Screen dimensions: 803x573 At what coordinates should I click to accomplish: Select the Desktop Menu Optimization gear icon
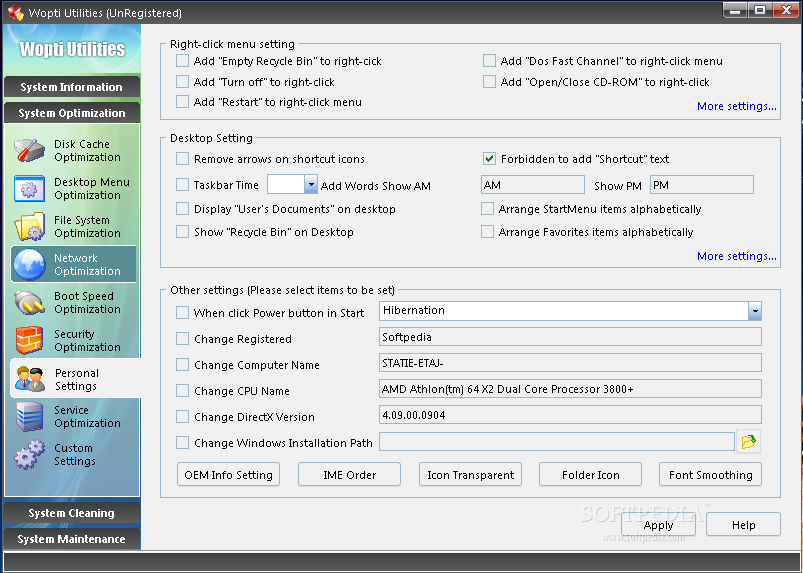point(30,189)
